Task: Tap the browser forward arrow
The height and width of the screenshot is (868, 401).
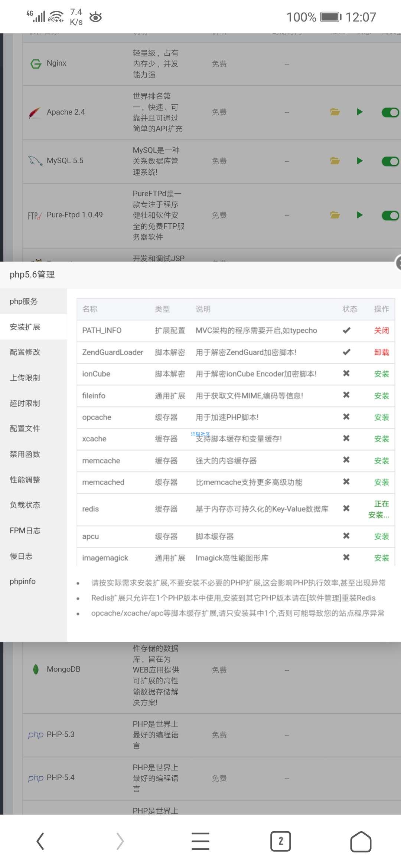Action: (120, 841)
